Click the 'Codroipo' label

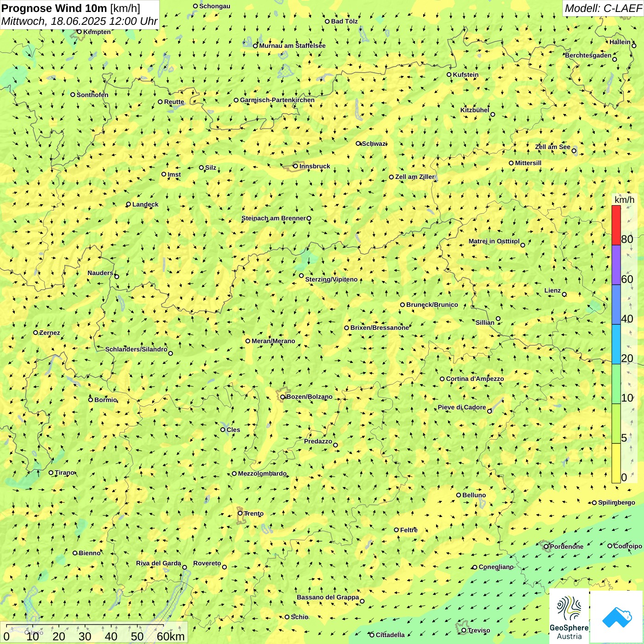pyautogui.click(x=628, y=546)
